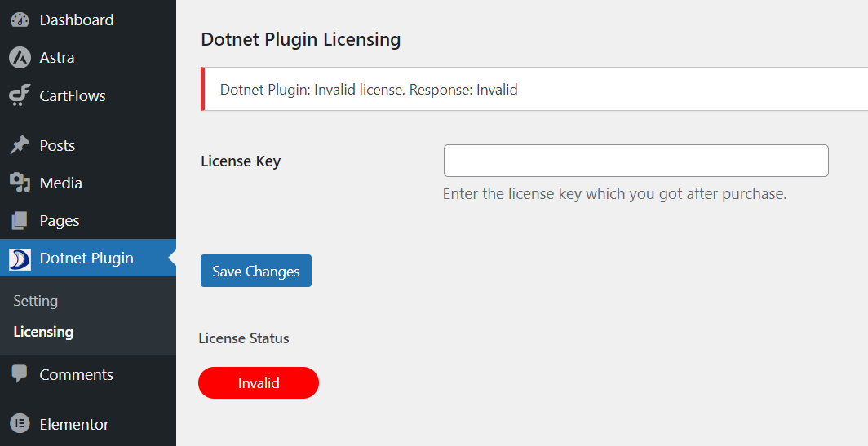
Task: Click the Pages stacked-sheets icon
Action: click(x=20, y=220)
